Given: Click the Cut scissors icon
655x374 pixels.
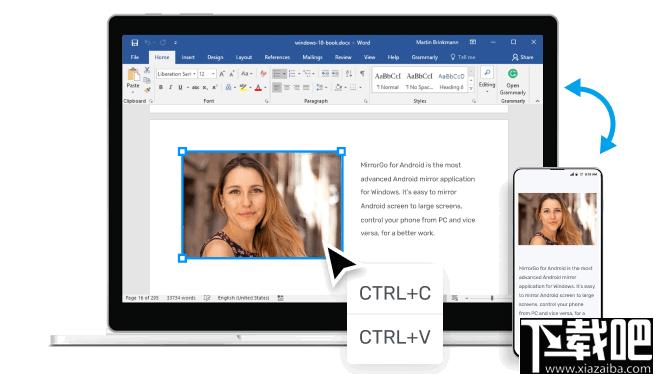Looking at the screenshot, I should click(x=147, y=70).
